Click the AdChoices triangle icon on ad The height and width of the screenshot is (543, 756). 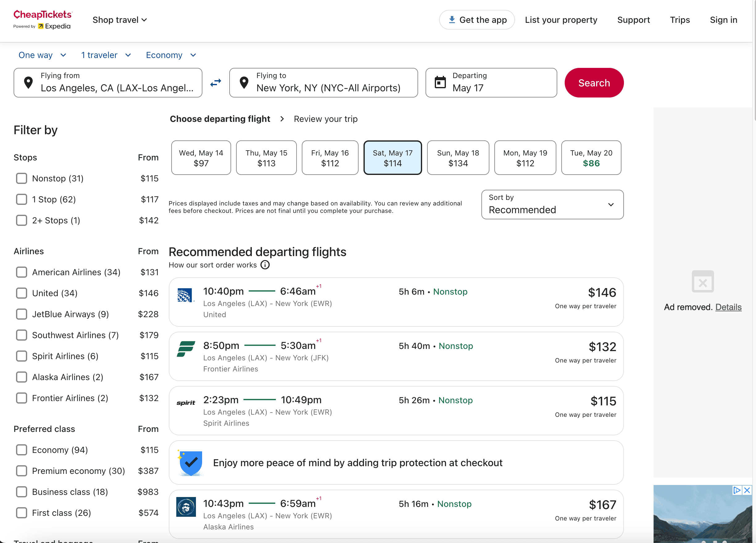point(737,490)
